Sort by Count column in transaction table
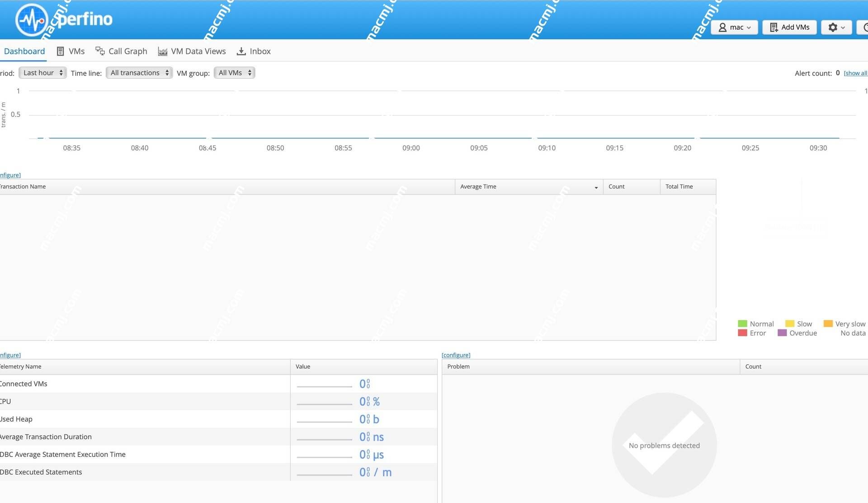 [x=632, y=187]
